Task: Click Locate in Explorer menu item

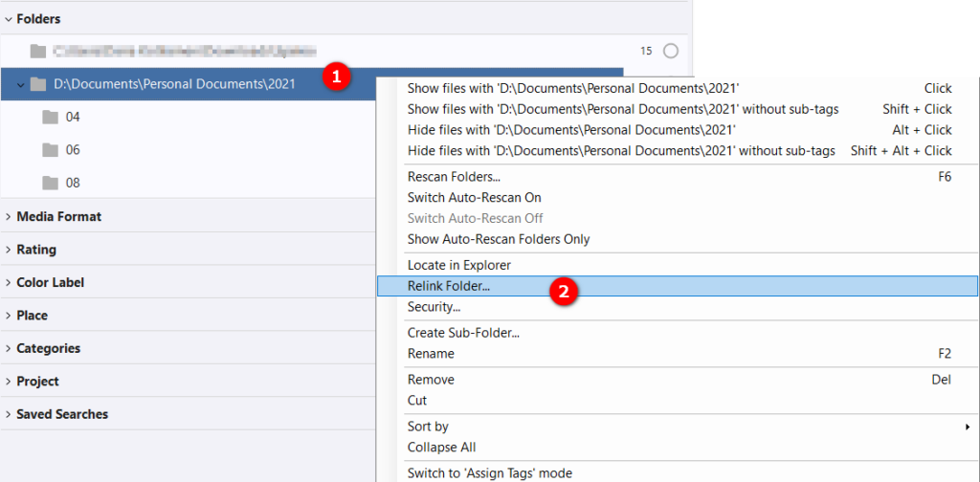Action: coord(458,265)
